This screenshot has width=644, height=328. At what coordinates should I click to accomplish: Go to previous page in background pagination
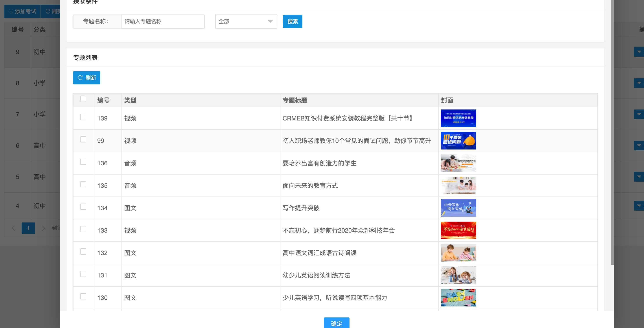tap(13, 228)
